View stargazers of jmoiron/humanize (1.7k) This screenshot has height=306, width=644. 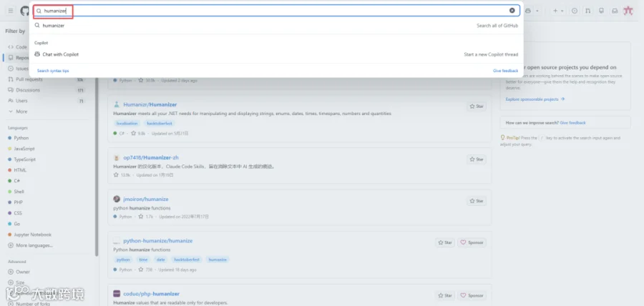point(146,216)
